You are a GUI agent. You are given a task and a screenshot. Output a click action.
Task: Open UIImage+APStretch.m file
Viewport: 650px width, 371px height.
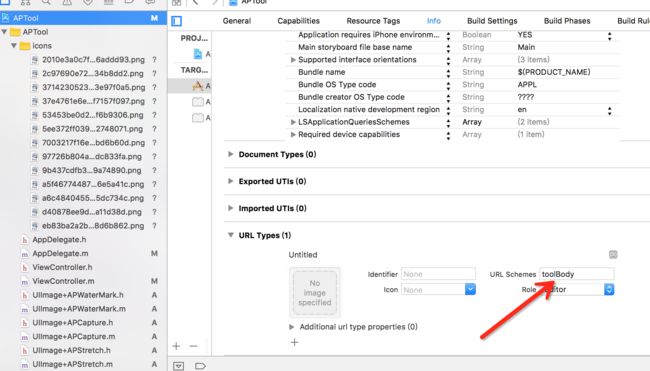click(73, 364)
